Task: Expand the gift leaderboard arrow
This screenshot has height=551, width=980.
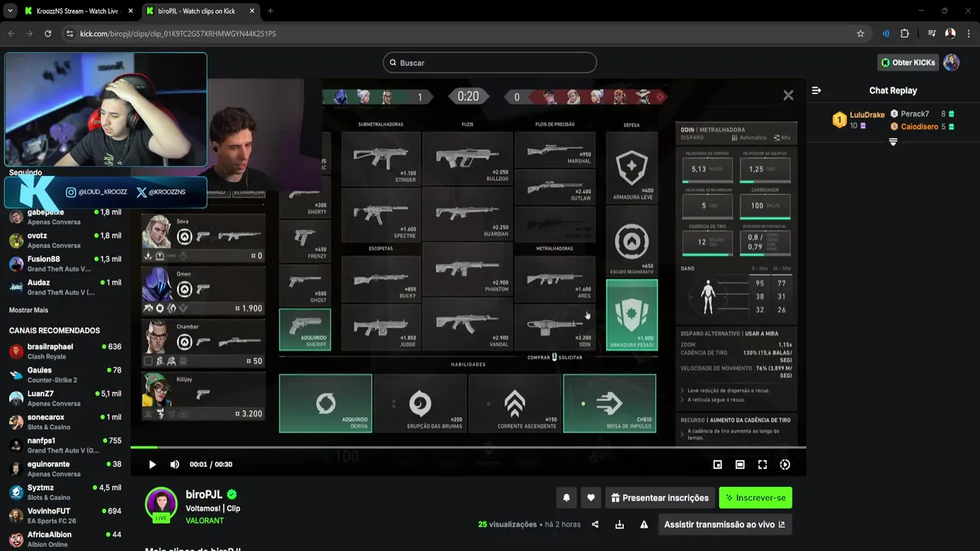Action: (893, 142)
